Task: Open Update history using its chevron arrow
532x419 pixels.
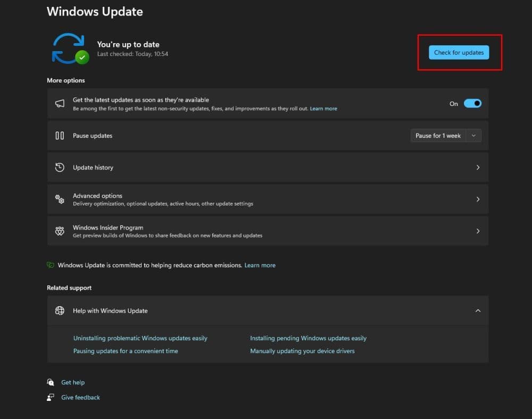Action: click(478, 168)
